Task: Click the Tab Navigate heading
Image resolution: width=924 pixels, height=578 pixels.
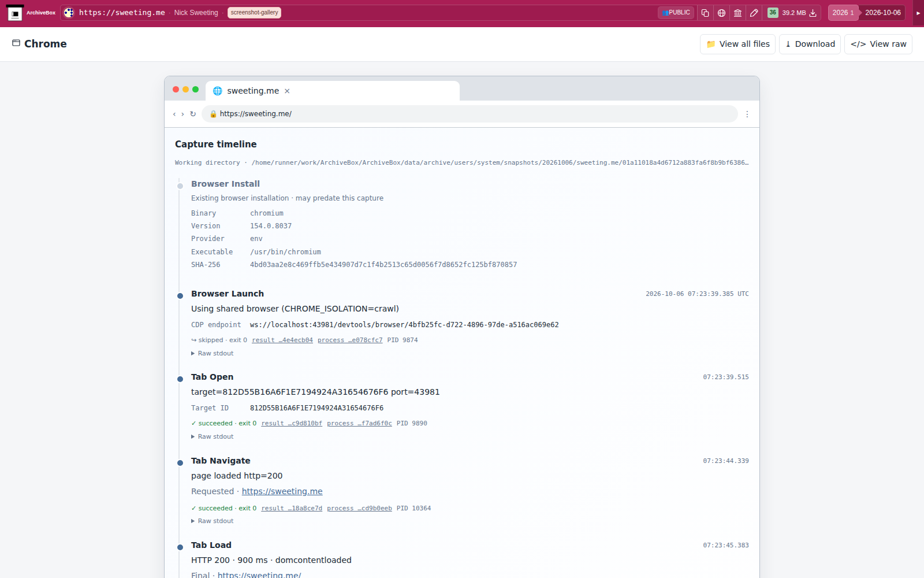Action: point(221,461)
